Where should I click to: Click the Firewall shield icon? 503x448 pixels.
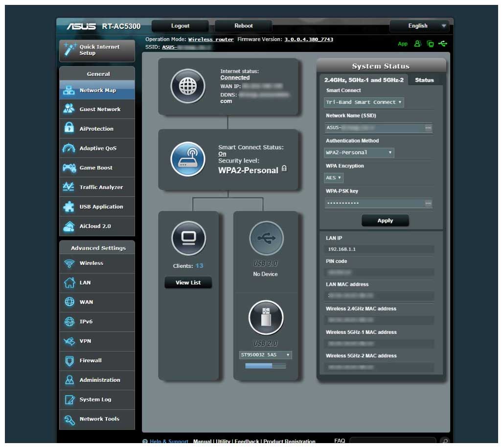tap(69, 361)
